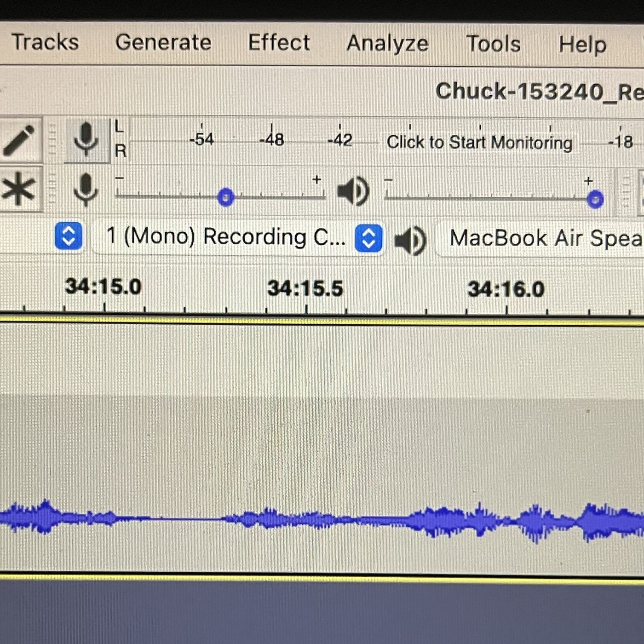Click the timeline at 34:15.5
644x644 pixels.
(x=305, y=288)
